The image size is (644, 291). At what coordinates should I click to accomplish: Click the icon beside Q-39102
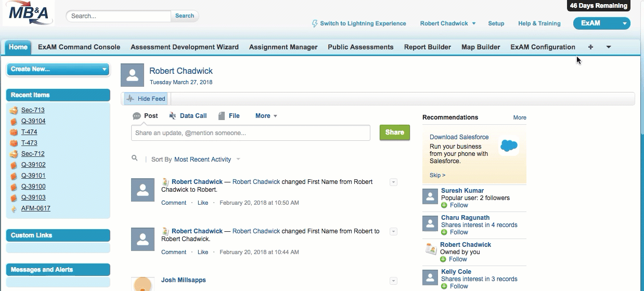(14, 165)
